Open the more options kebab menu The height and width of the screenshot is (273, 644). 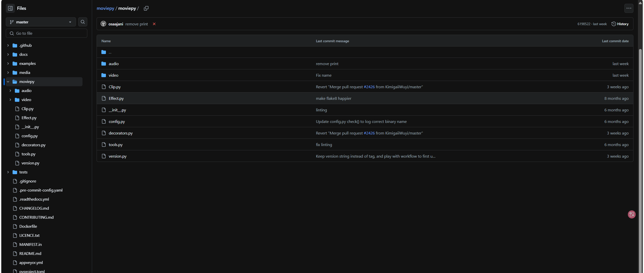point(629,8)
